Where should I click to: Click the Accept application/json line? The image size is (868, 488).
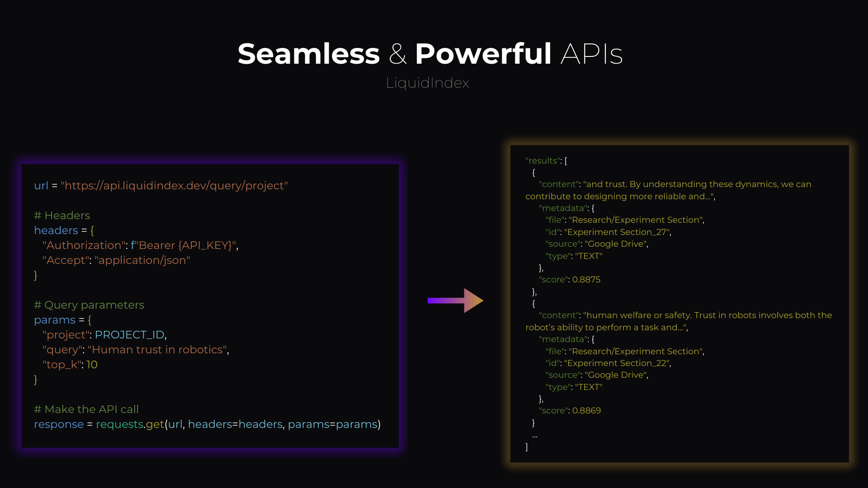point(116,260)
